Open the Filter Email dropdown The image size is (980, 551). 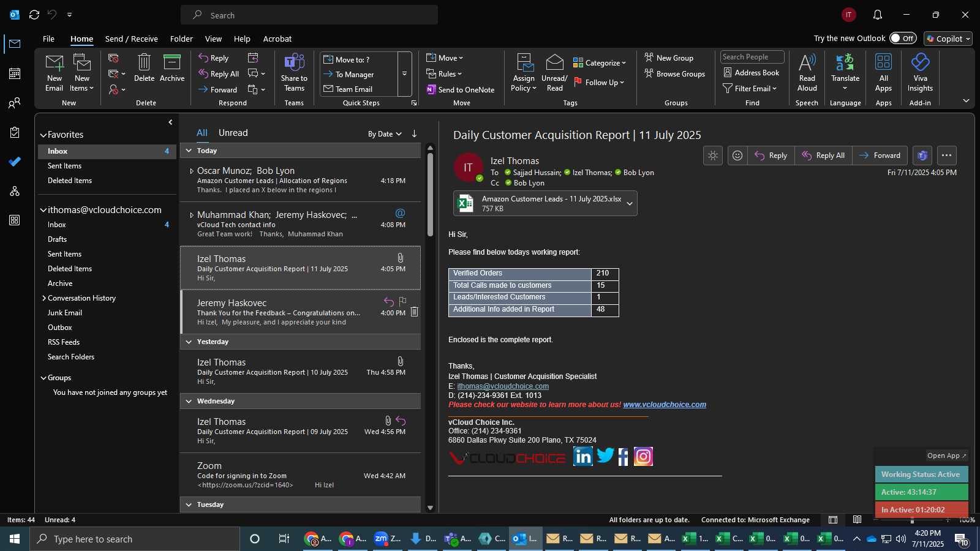point(750,89)
